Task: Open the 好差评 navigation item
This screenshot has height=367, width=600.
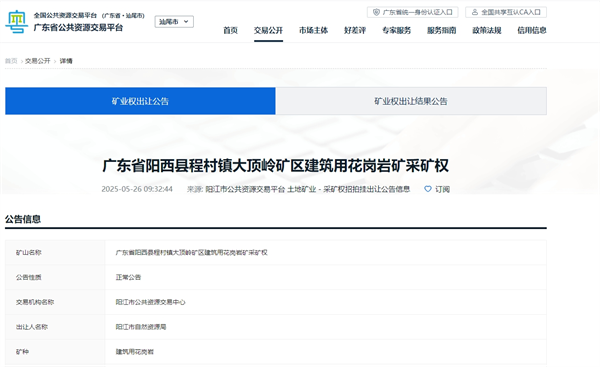Action: [x=355, y=30]
